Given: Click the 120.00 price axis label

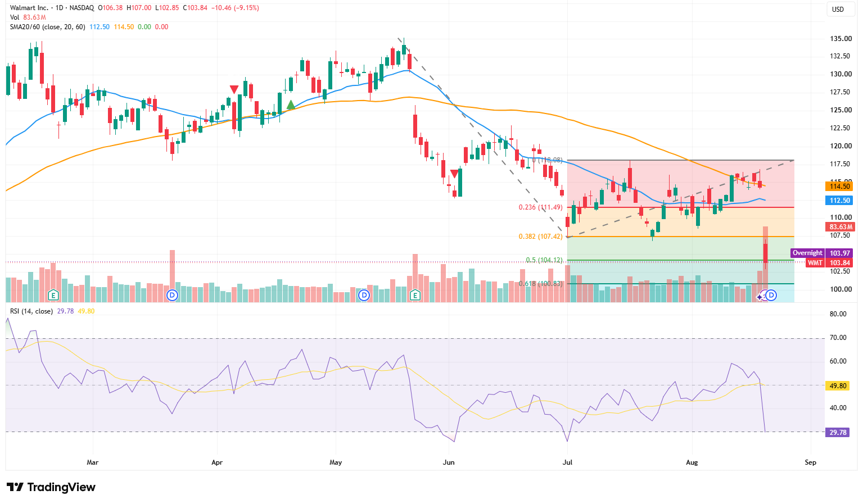Looking at the screenshot, I should [841, 146].
